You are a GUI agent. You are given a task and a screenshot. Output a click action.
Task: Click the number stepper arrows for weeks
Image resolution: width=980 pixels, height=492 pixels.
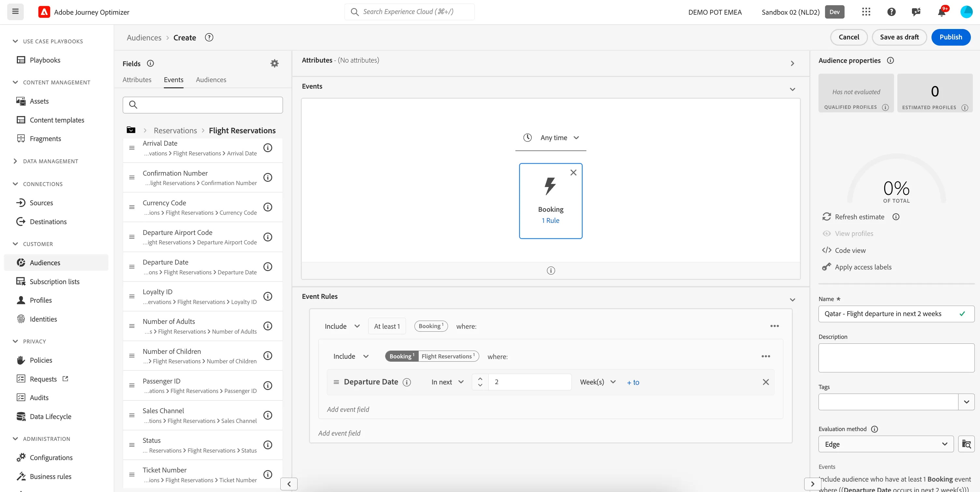(x=480, y=382)
